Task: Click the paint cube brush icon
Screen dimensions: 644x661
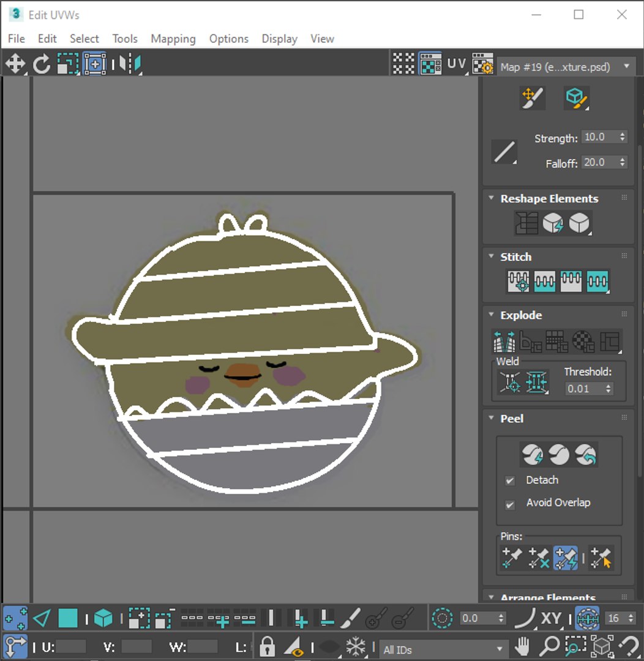Action: [576, 98]
